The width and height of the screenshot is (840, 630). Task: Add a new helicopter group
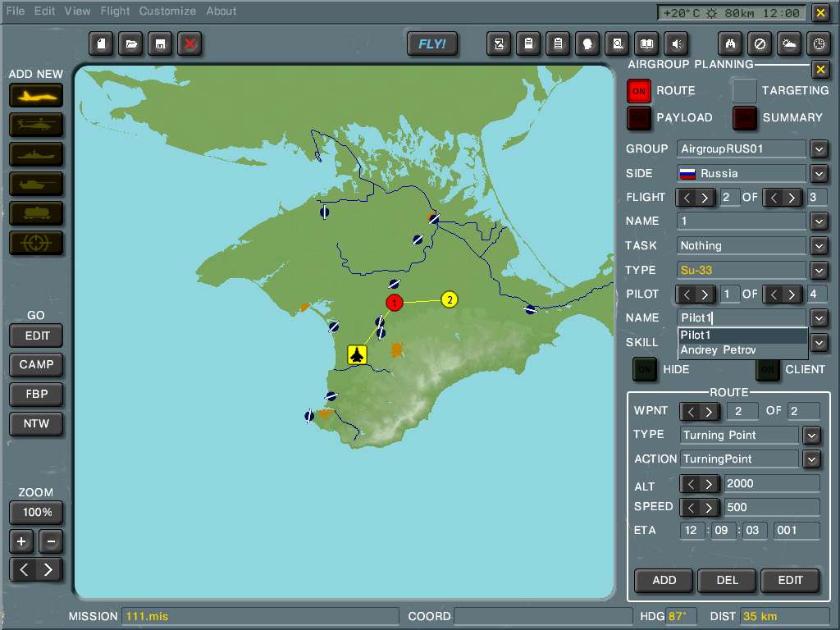click(x=36, y=126)
